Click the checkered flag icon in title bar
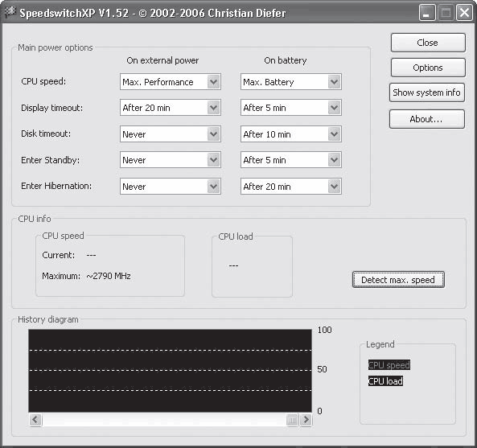The height and width of the screenshot is (448, 477). point(10,13)
